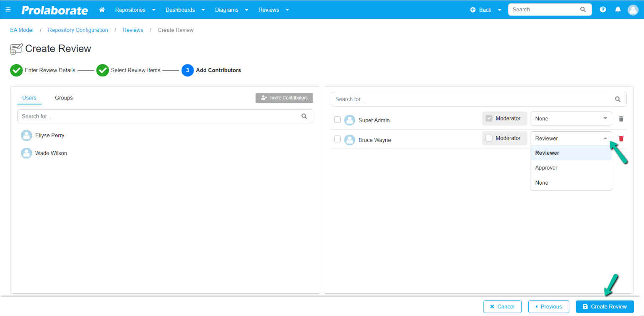Click Select Review Items step checkmark
This screenshot has height=316, width=644.
[x=103, y=70]
